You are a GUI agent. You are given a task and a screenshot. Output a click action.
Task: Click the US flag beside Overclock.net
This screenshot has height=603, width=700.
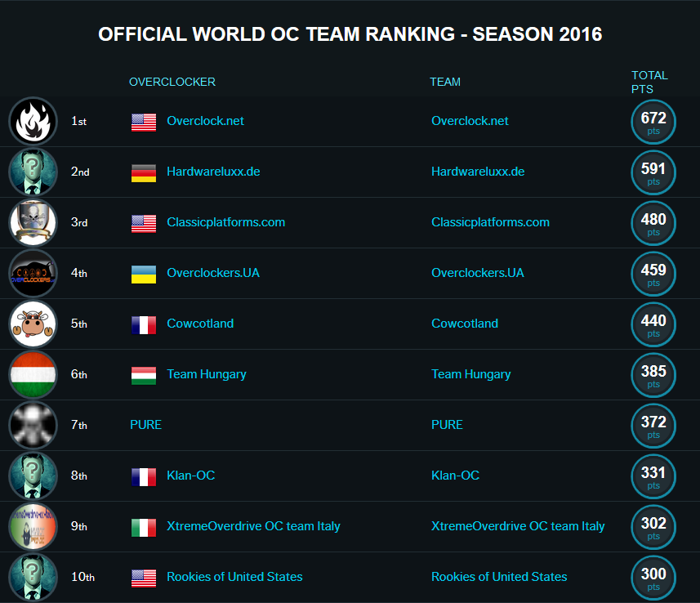coord(144,122)
